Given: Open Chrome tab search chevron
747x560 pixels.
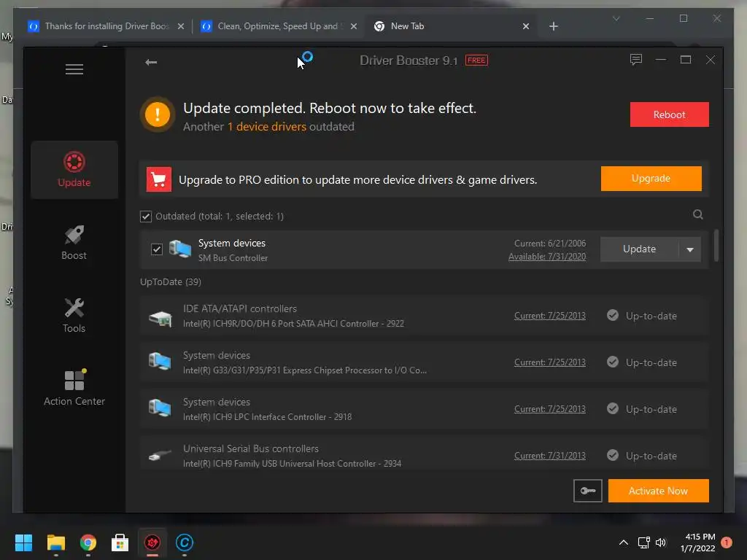Looking at the screenshot, I should point(616,18).
